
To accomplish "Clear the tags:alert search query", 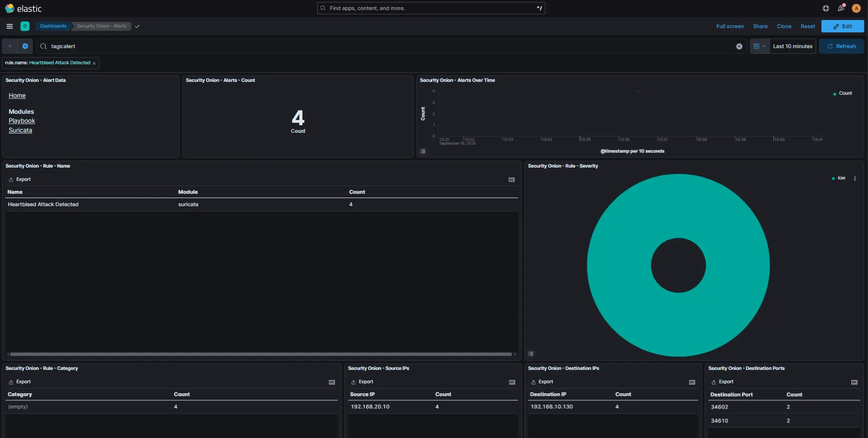I will (x=739, y=46).
